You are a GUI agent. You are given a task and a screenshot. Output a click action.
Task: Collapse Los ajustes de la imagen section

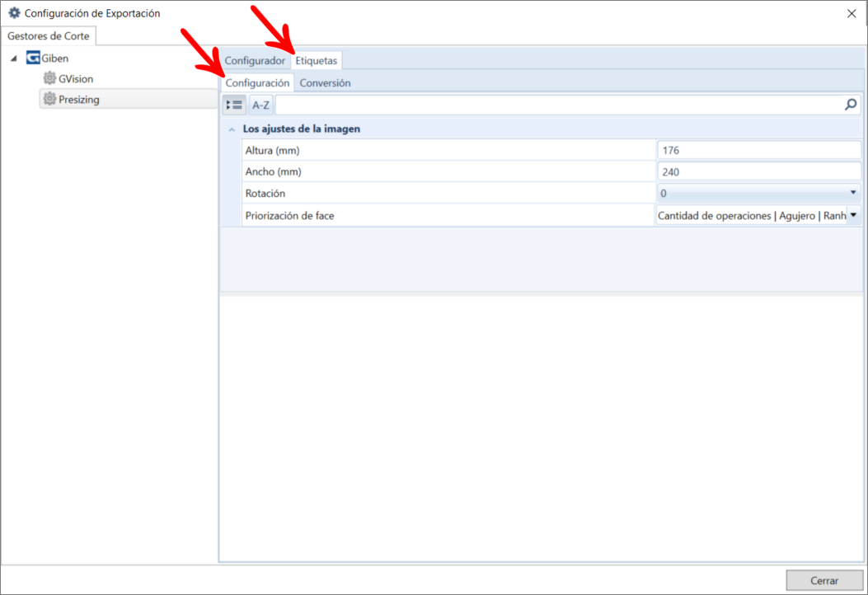coord(232,129)
